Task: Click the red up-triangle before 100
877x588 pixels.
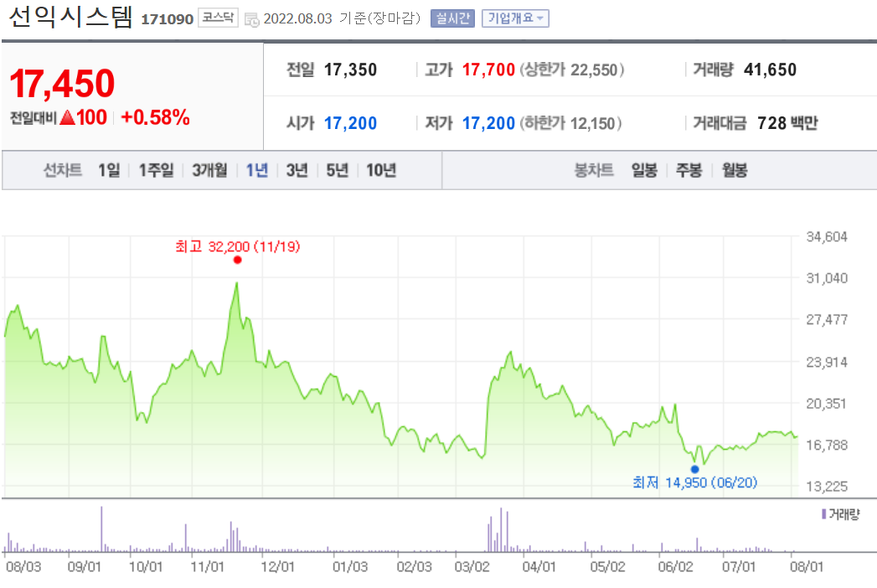Action: (x=67, y=117)
